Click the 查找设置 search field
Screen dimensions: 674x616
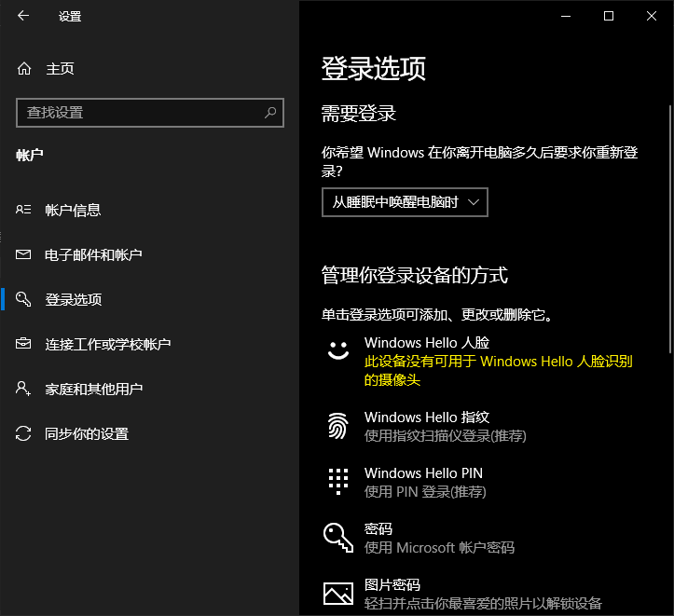149,113
